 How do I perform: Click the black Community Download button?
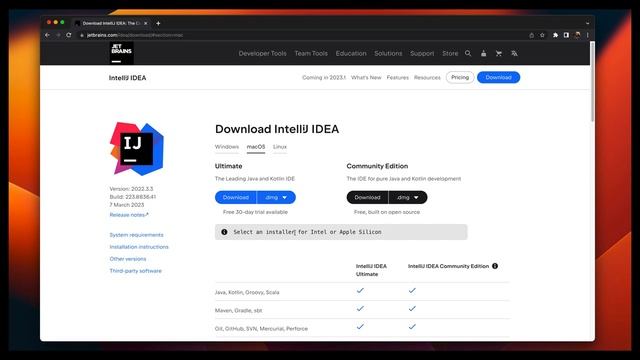(367, 198)
